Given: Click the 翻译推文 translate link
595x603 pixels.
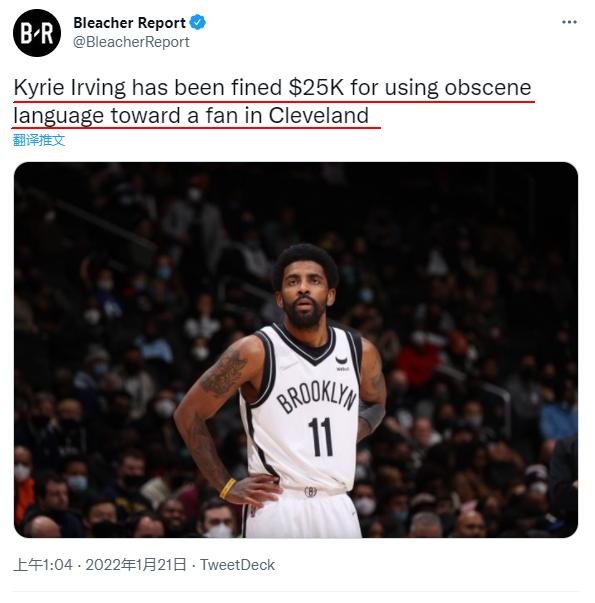Looking at the screenshot, I should click(39, 140).
